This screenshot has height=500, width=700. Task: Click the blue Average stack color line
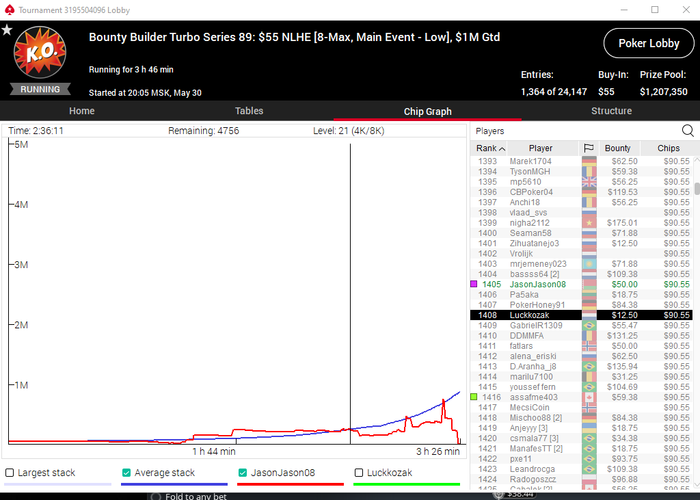(174, 484)
